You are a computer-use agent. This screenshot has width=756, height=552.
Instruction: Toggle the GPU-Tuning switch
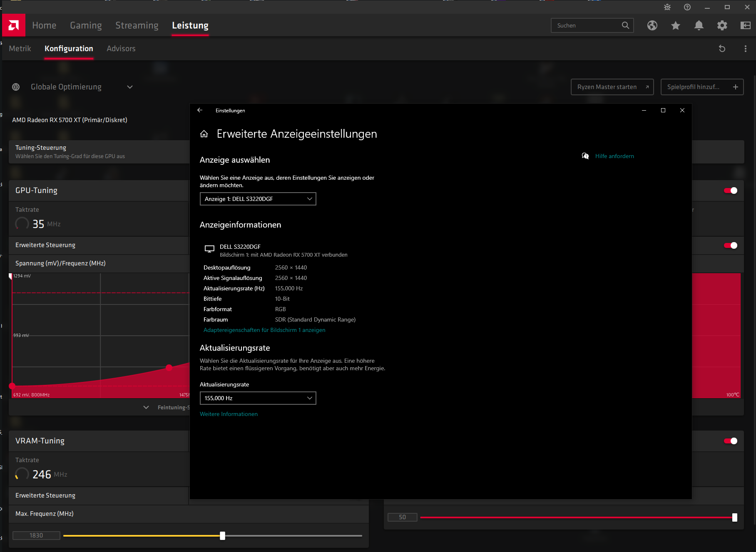tap(731, 191)
